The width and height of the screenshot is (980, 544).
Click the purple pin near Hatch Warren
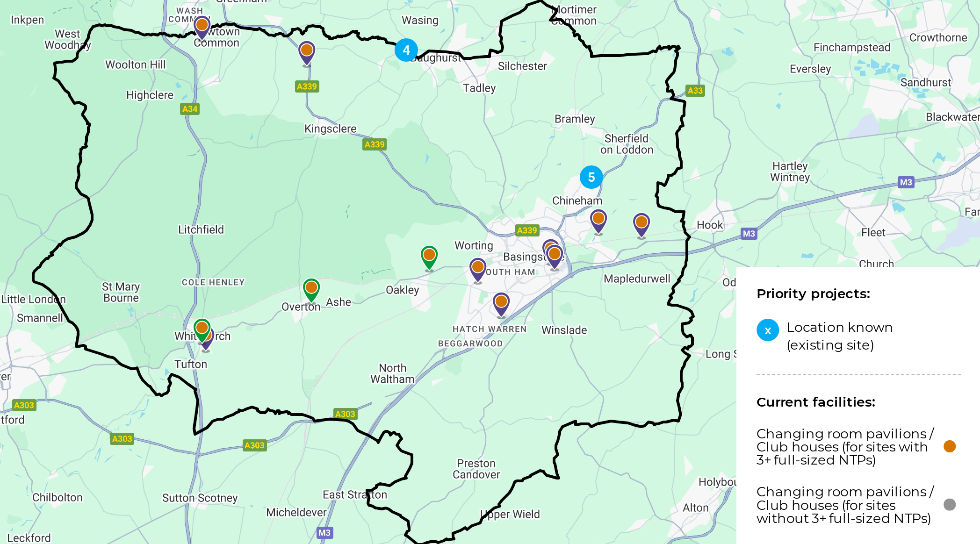pyautogui.click(x=501, y=305)
